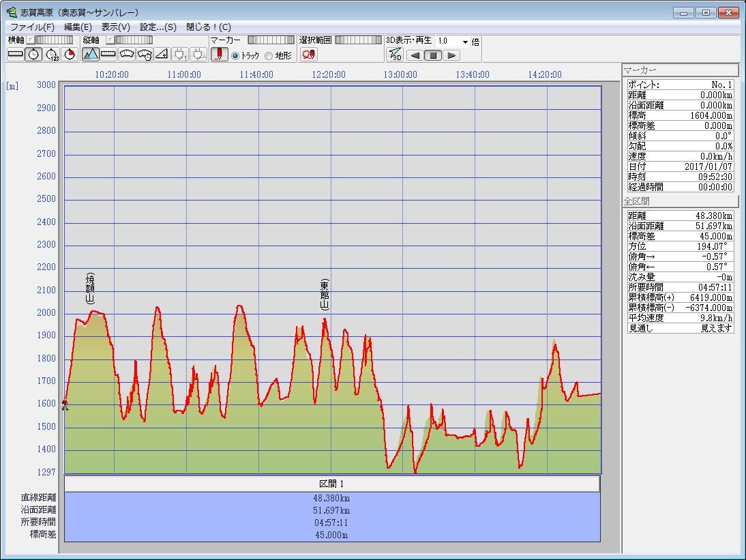
Task: Open the 3D view icon
Action: (395, 55)
